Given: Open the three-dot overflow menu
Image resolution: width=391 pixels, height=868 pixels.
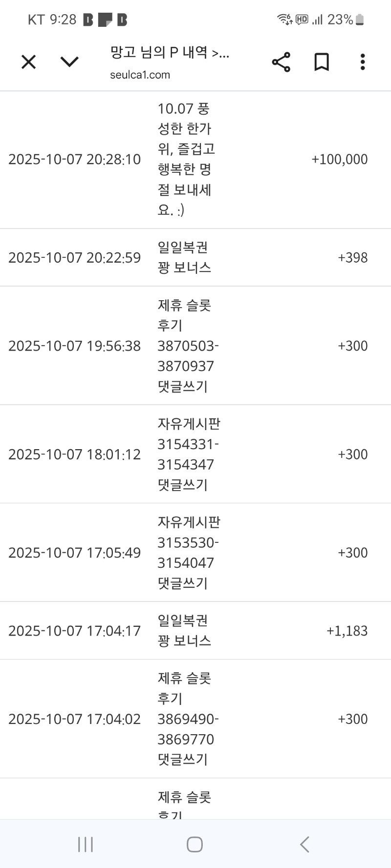Looking at the screenshot, I should (x=362, y=62).
